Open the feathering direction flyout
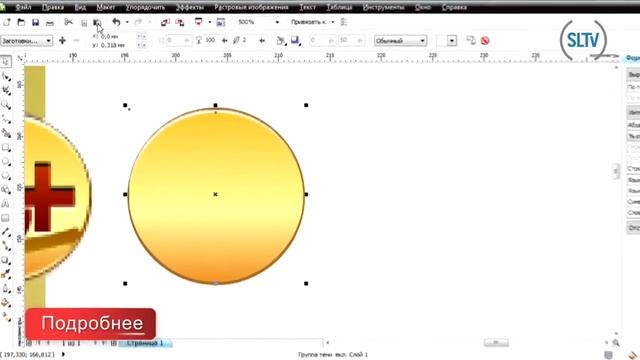 (281, 40)
